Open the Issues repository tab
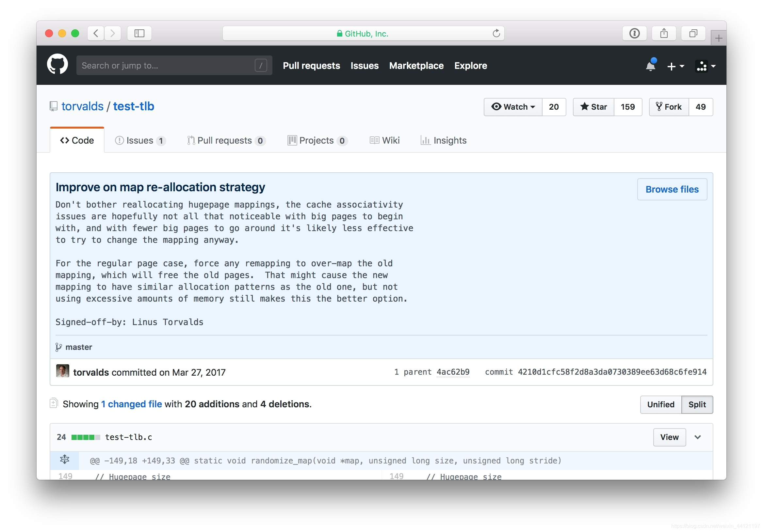Screen dimensions: 763x532 pos(140,140)
